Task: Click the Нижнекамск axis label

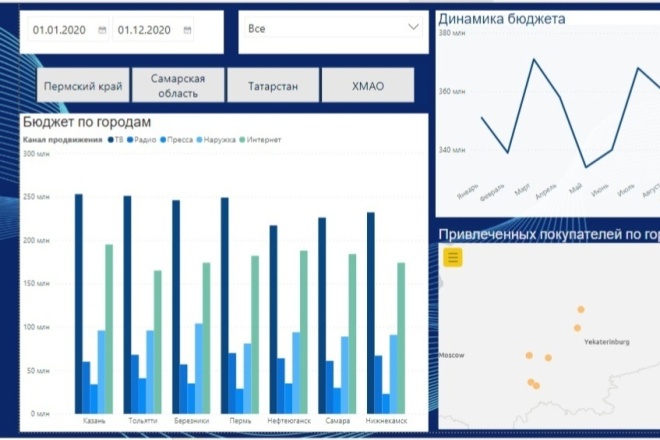Action: point(386,421)
